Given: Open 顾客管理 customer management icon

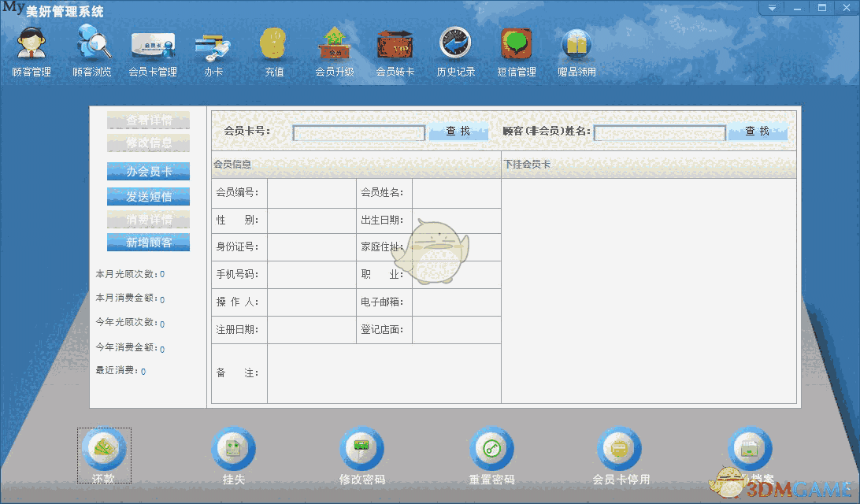Looking at the screenshot, I should click(31, 43).
